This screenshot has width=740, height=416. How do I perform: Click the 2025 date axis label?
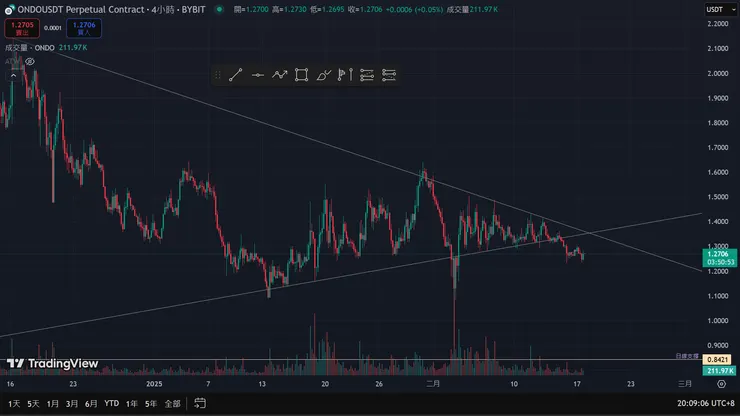pyautogui.click(x=154, y=384)
